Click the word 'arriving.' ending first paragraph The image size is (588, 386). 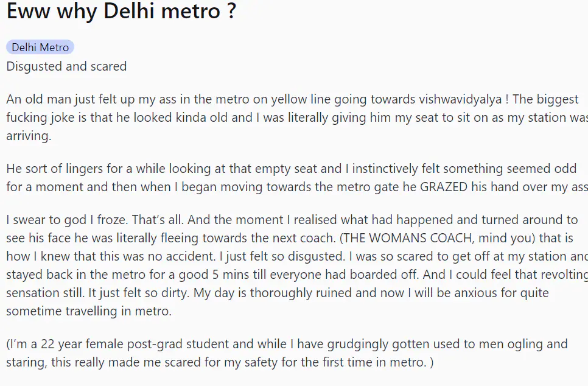(x=29, y=136)
